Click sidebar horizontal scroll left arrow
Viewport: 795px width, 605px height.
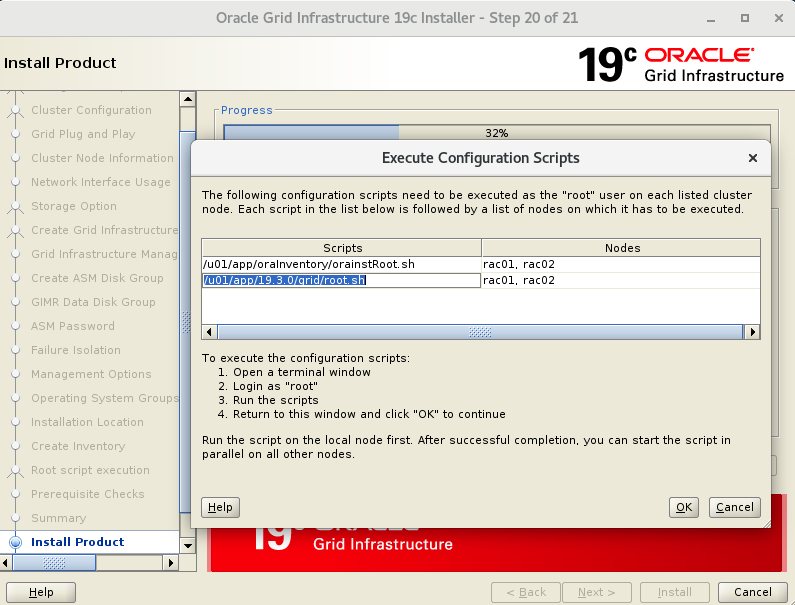(6, 563)
